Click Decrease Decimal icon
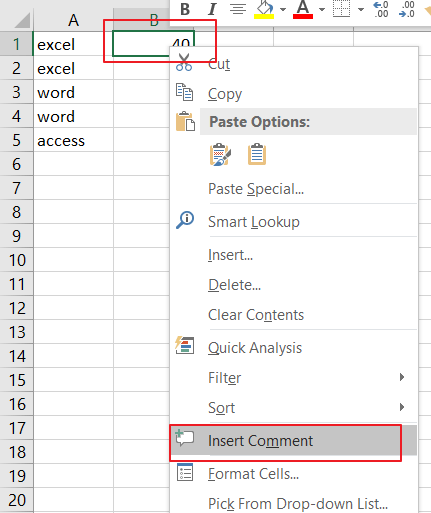The image size is (431, 513). [407, 9]
